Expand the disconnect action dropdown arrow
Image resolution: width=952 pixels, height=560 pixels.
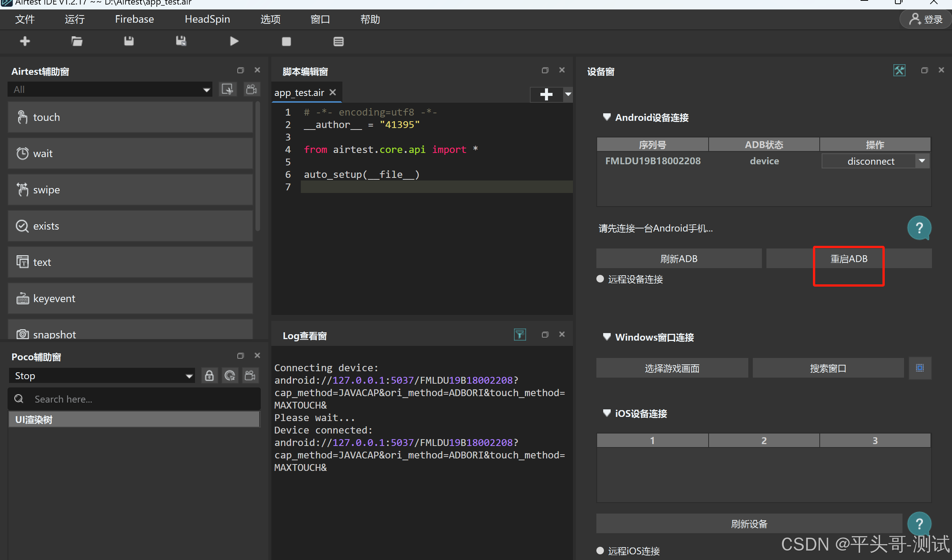point(922,161)
